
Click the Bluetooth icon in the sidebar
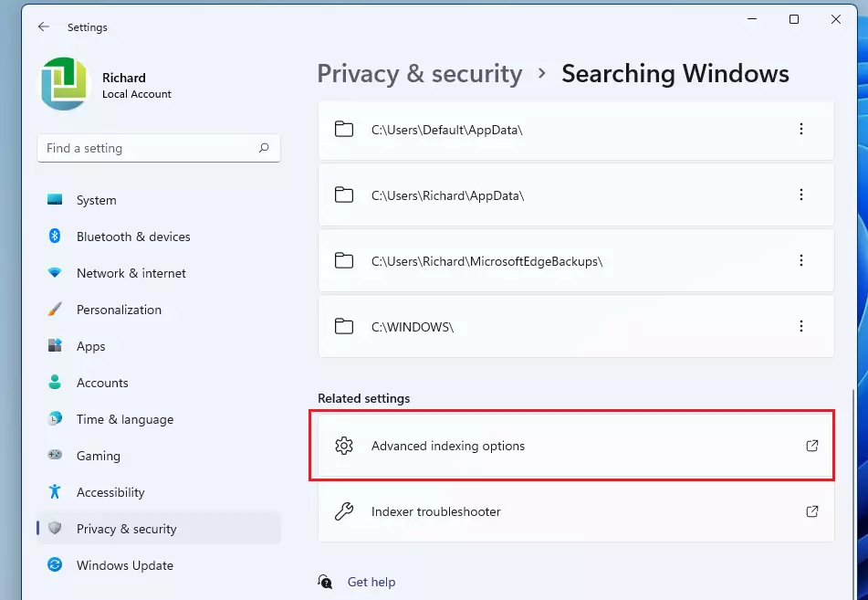54,236
